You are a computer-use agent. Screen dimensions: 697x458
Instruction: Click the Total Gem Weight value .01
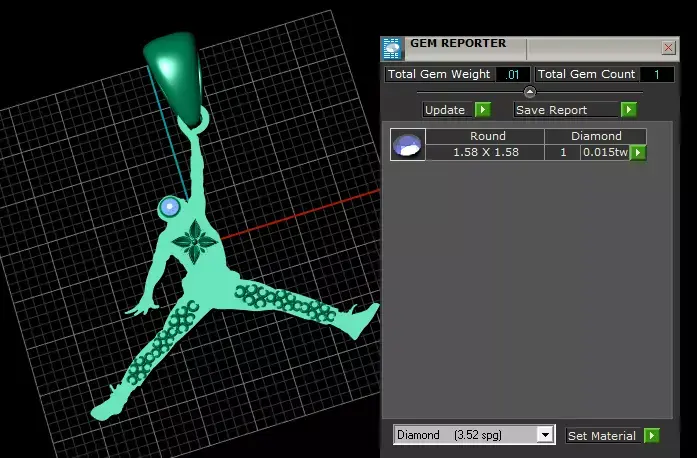click(x=513, y=74)
